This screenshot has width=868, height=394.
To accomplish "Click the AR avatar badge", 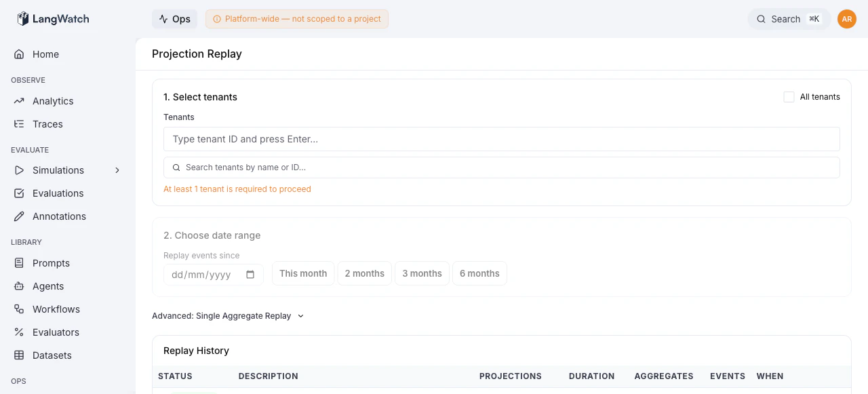I will 847,19.
